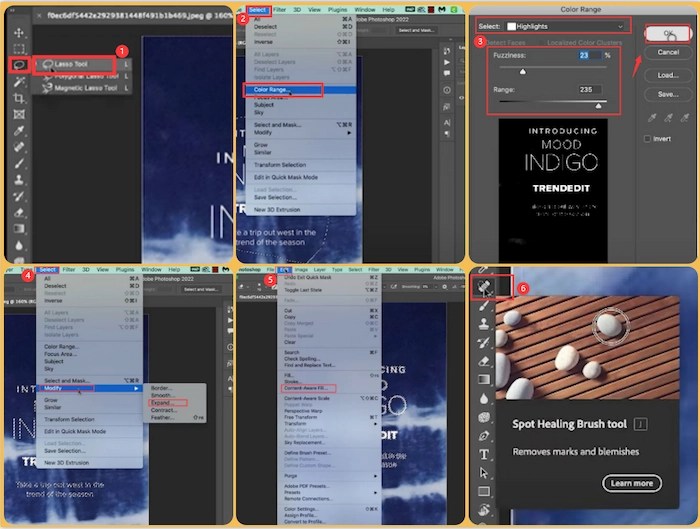Select the Pen tool in step 6 toolbar
This screenshot has height=529, width=700.
(484, 436)
